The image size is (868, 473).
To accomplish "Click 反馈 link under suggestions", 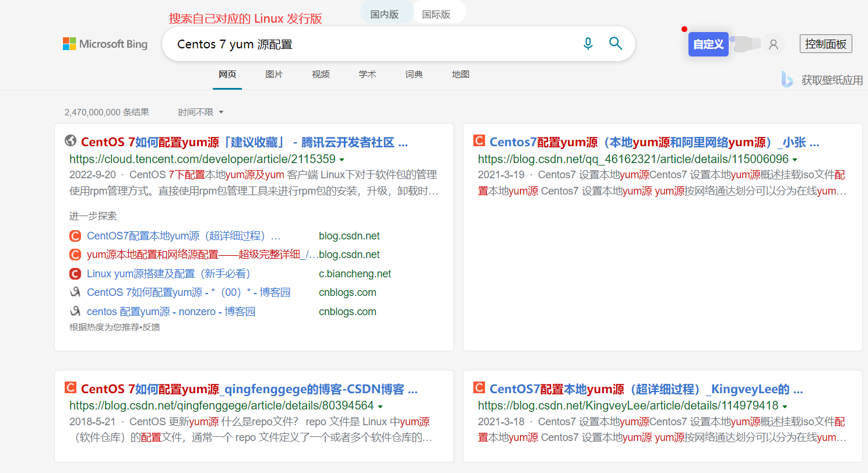I will [151, 327].
